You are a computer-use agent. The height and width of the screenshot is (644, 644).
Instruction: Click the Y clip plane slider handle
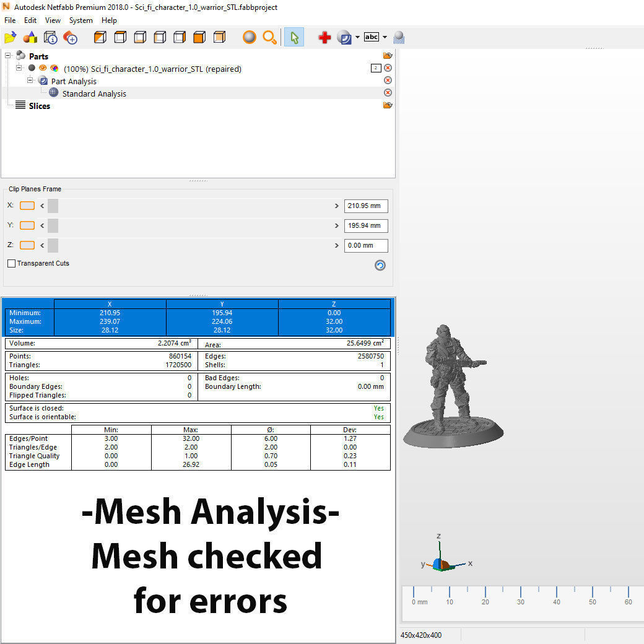[x=53, y=225]
